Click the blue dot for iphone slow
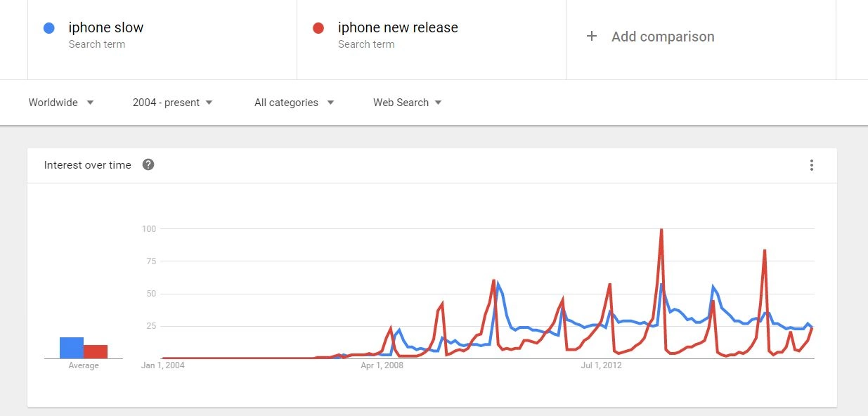868x416 pixels. pyautogui.click(x=49, y=28)
